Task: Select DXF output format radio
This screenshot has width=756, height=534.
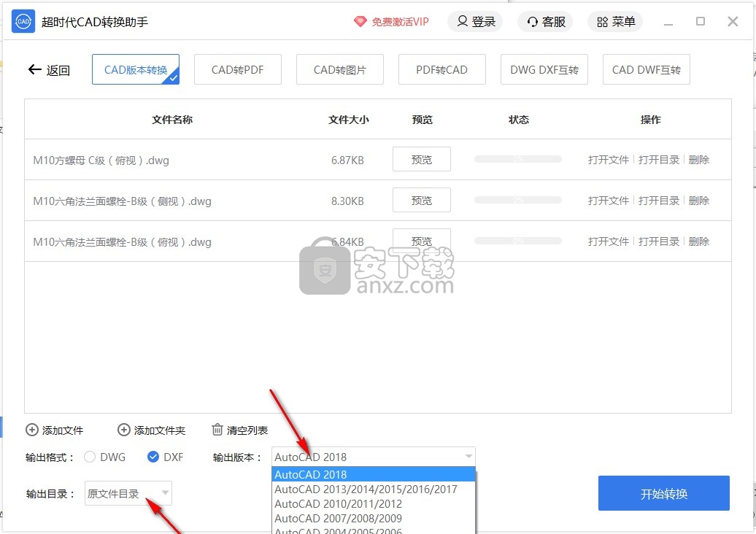Action: tap(153, 457)
